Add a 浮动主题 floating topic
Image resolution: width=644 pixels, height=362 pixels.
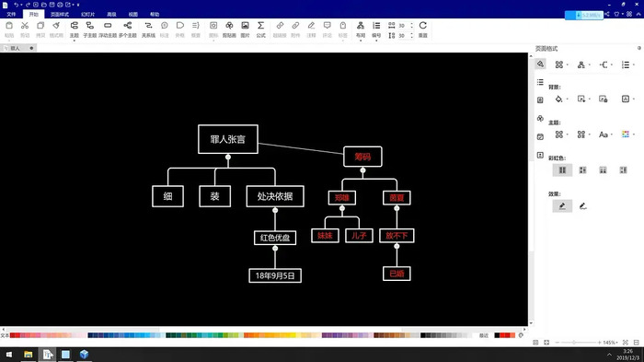108,29
